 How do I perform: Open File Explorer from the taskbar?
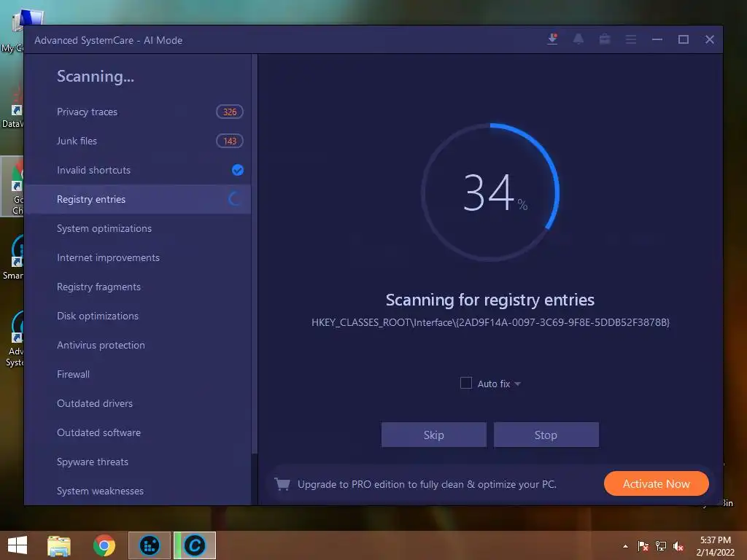[x=59, y=545]
